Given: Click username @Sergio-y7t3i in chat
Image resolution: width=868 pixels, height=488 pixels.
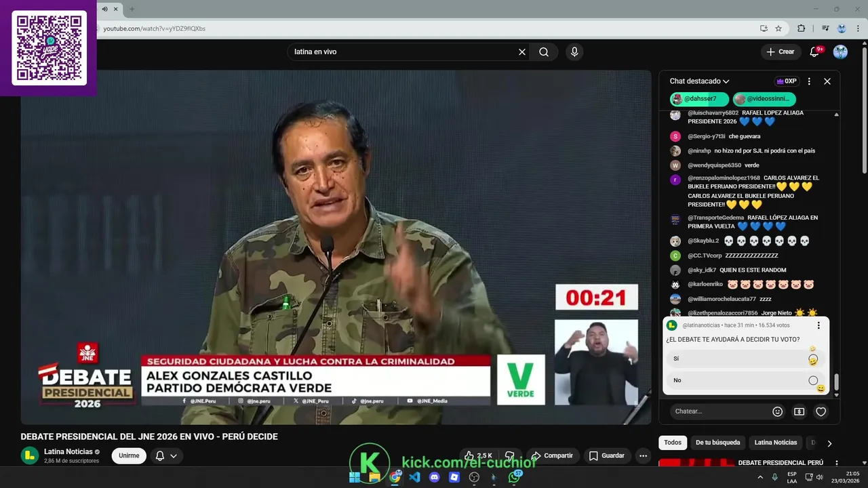Looking at the screenshot, I should 706,136.
